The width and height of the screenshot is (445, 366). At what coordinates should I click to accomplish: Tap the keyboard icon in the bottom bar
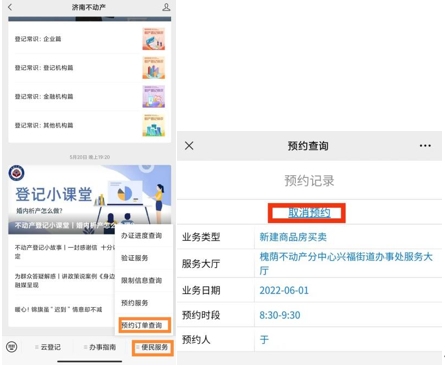12,347
